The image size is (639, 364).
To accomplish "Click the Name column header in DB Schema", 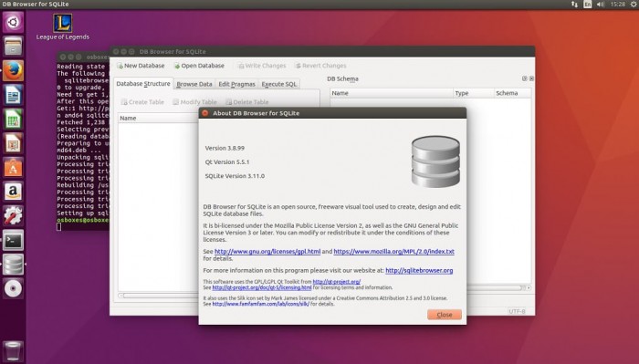I will pyautogui.click(x=392, y=93).
